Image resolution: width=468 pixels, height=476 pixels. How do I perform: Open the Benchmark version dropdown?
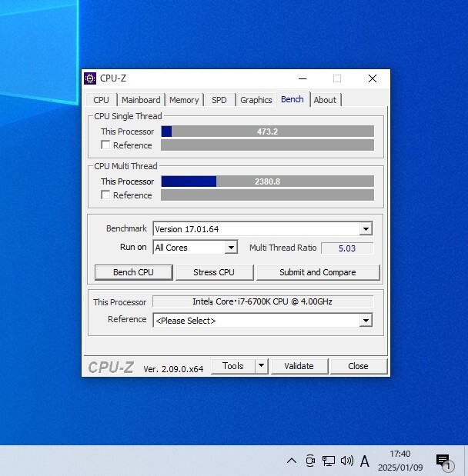tap(366, 229)
